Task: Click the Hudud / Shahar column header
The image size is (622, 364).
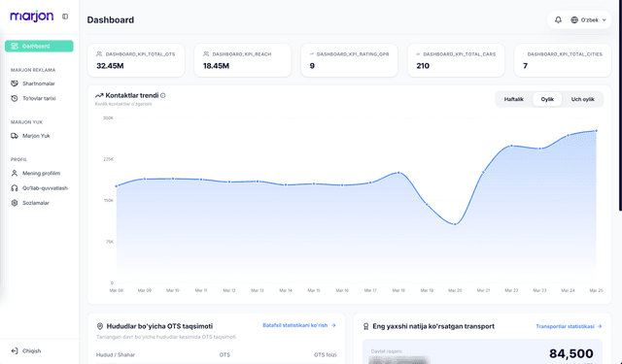Action: 116,355
